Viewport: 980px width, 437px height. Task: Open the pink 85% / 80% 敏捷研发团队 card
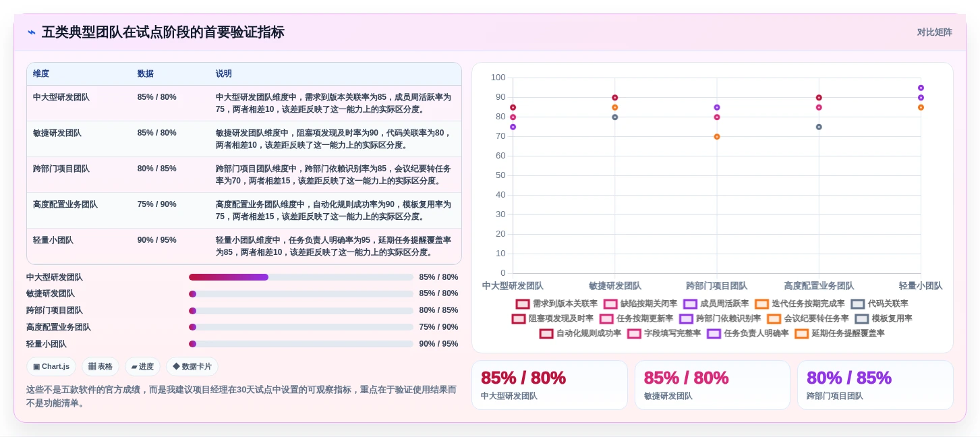712,385
